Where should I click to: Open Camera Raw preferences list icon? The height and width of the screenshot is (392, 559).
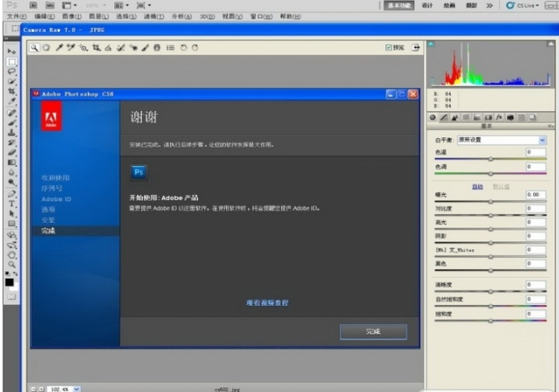[x=170, y=47]
